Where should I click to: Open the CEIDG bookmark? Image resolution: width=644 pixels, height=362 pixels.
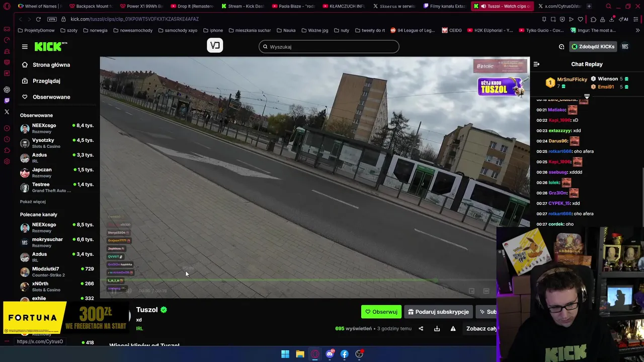tap(452, 30)
